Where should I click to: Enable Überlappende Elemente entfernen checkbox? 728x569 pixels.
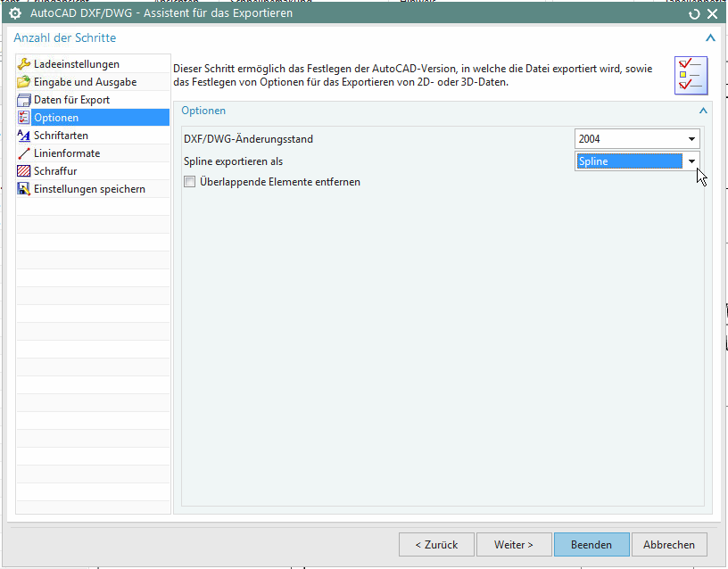189,181
